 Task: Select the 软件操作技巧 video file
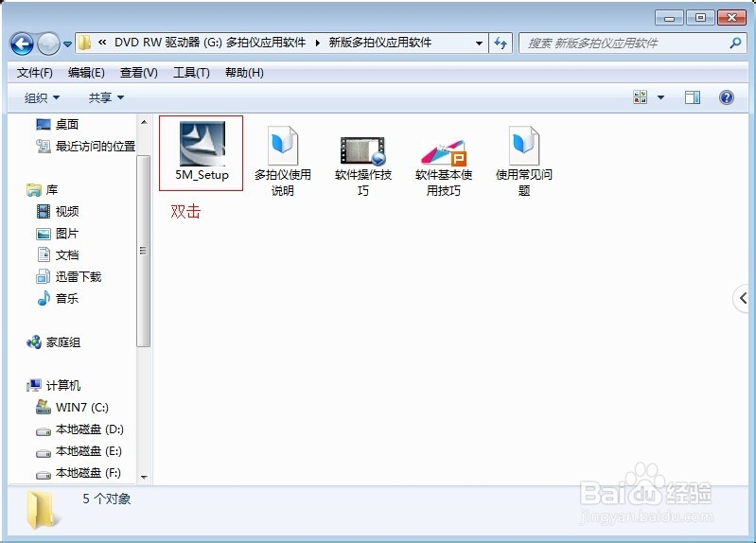(363, 166)
